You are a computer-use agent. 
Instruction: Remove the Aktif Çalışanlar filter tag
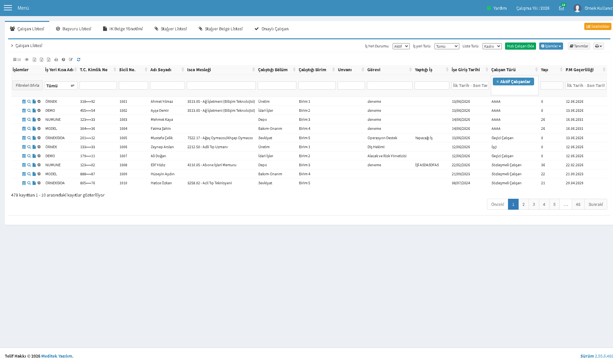pos(497,82)
